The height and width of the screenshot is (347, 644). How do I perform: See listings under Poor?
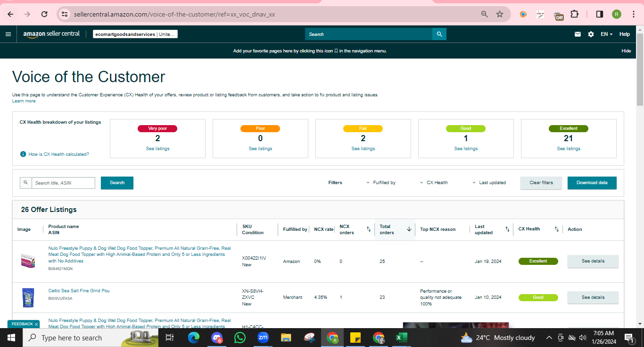(x=260, y=149)
